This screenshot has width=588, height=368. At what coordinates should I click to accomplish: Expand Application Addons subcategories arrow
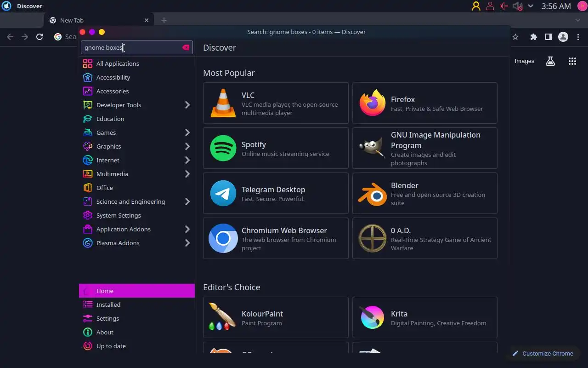[x=187, y=229]
